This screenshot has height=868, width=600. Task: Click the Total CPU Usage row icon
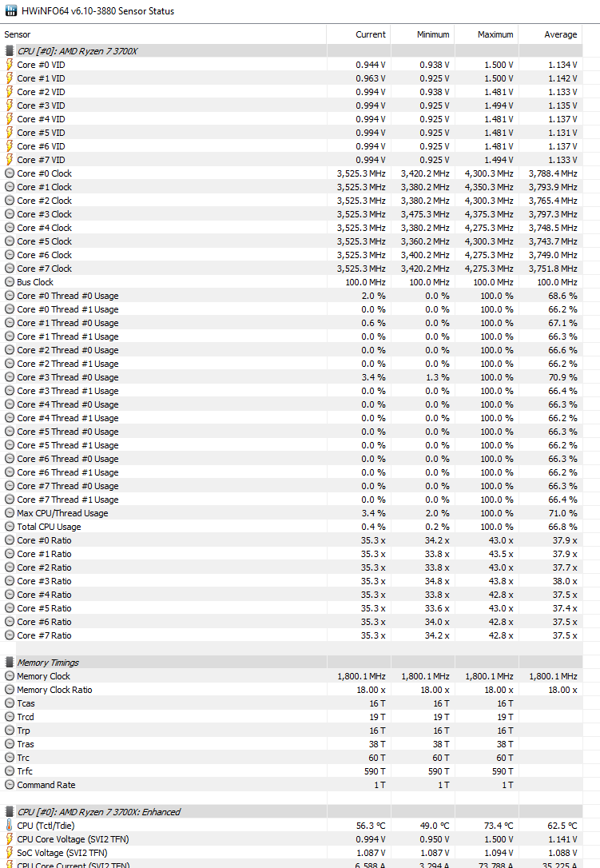(10, 527)
